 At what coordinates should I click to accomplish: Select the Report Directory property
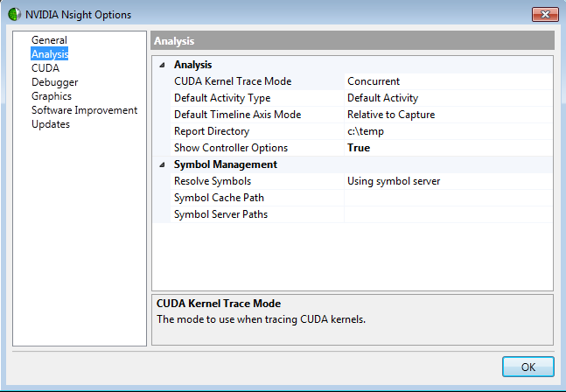257,131
